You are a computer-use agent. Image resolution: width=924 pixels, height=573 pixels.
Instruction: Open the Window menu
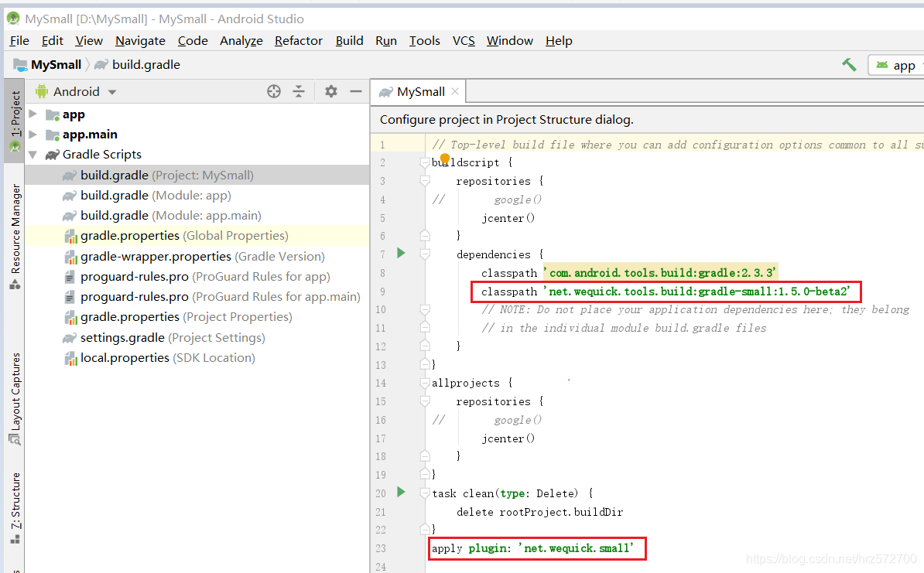click(510, 41)
